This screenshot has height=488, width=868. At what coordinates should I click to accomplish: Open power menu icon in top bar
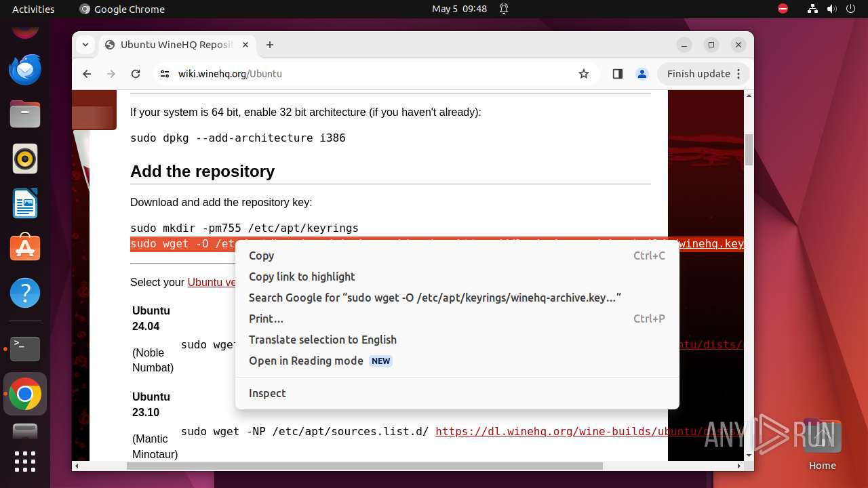tap(851, 9)
